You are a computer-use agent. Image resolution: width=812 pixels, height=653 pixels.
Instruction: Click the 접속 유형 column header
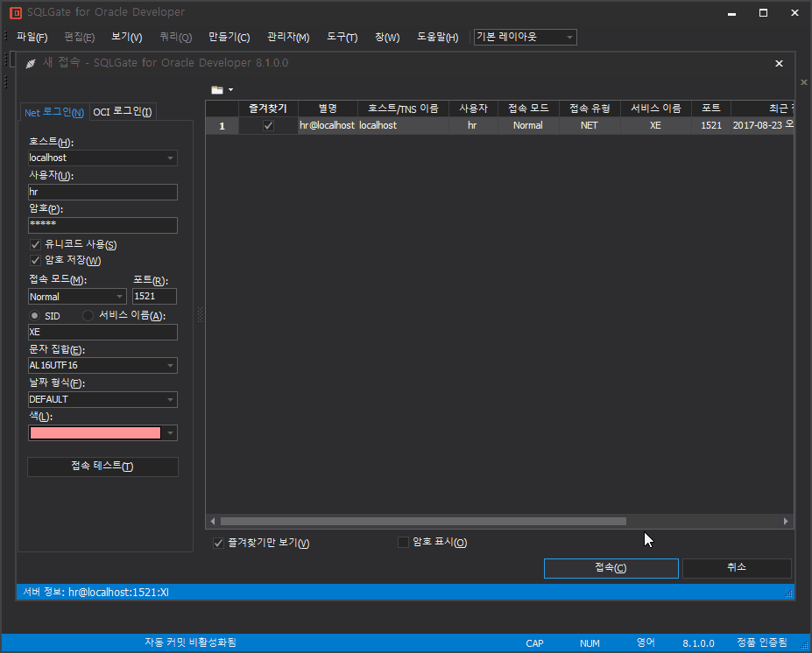click(x=590, y=109)
